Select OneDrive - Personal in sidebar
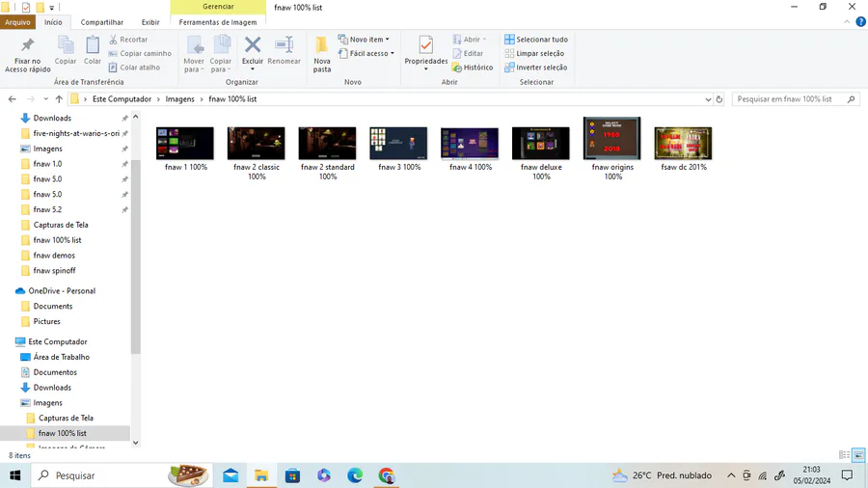Image resolution: width=868 pixels, height=488 pixels. pyautogui.click(x=62, y=290)
